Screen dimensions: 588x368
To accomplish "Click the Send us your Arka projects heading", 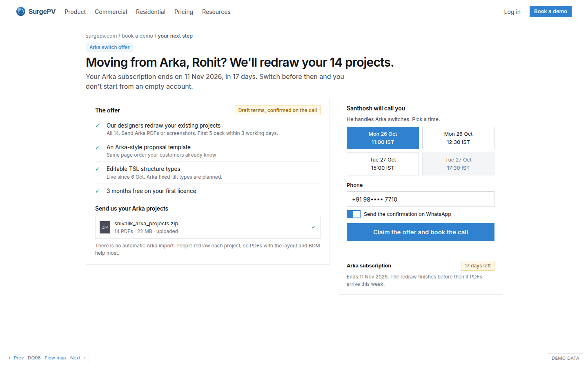I will pyautogui.click(x=131, y=209).
